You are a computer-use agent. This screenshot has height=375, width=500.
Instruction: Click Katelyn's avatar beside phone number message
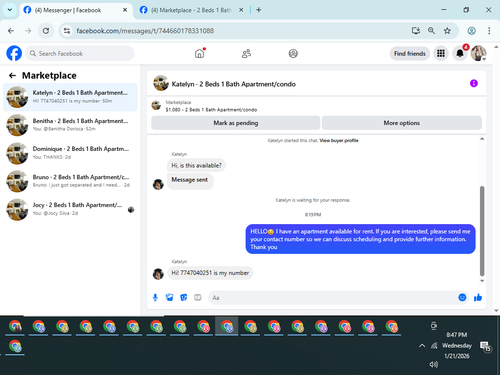pos(158,274)
